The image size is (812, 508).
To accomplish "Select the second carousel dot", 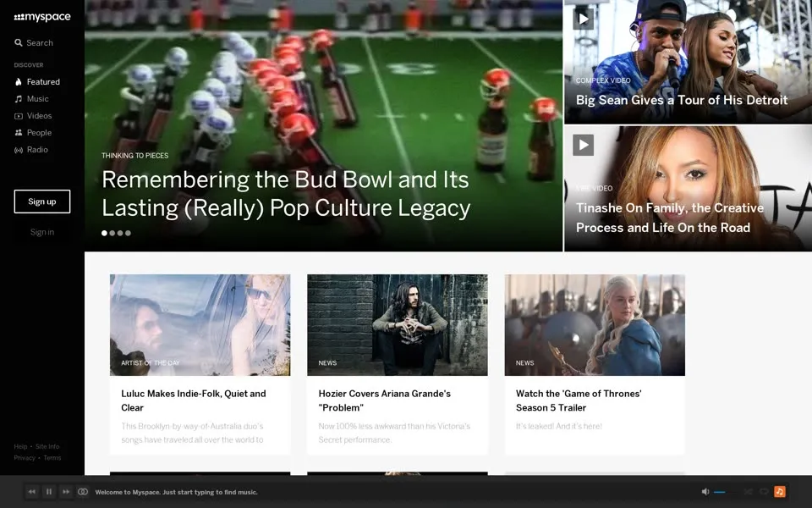I will (x=112, y=234).
